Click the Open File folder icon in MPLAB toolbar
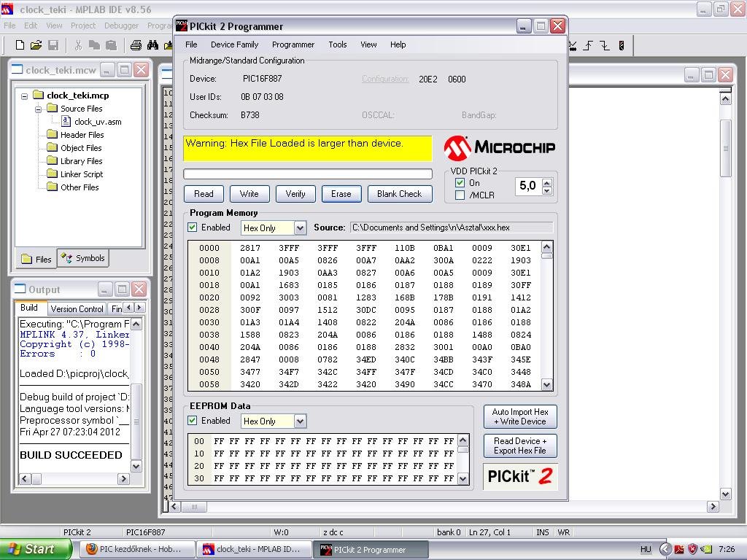This screenshot has height=560, width=747. (x=36, y=45)
